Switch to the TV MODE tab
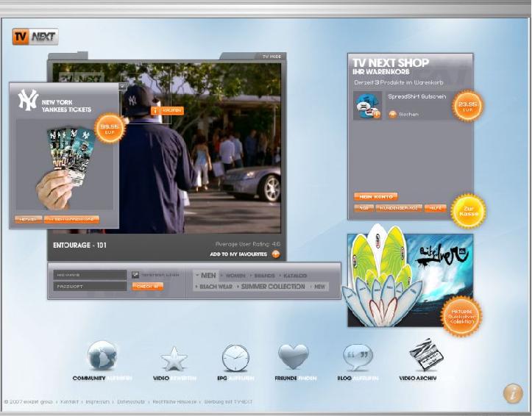The height and width of the screenshot is (416, 532). pyautogui.click(x=272, y=57)
